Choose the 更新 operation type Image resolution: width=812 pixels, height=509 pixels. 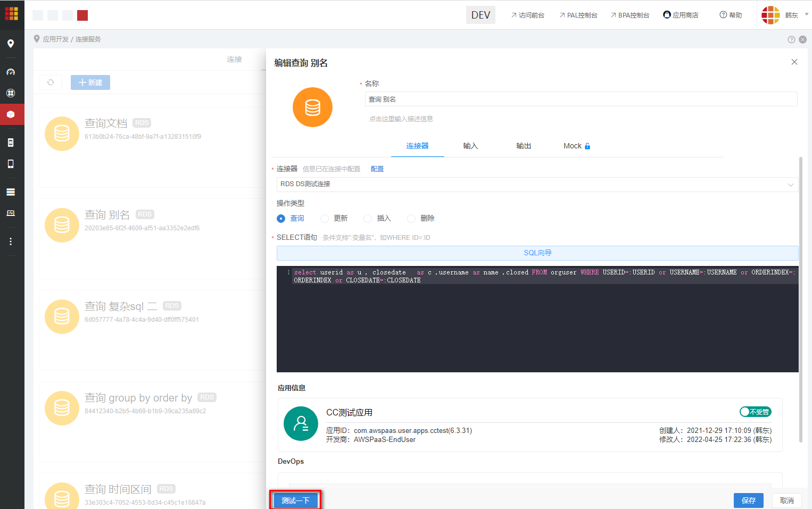(325, 218)
